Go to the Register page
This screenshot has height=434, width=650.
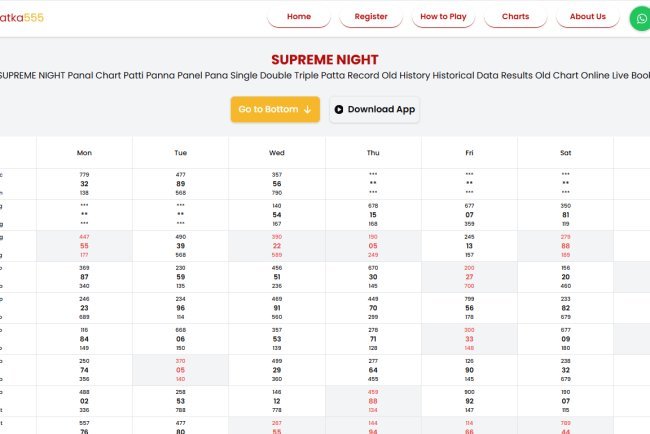pyautogui.click(x=371, y=17)
